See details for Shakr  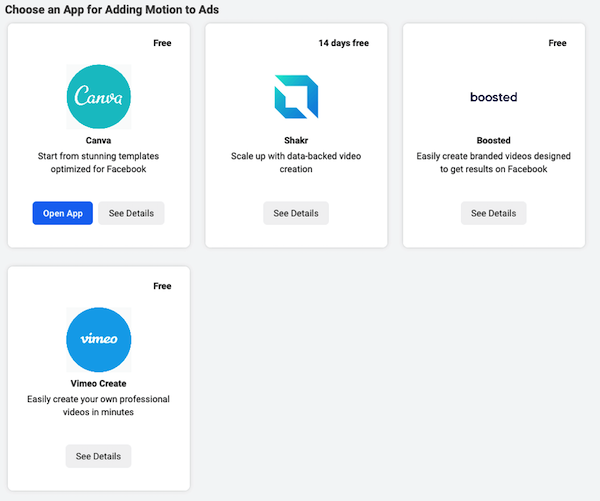pos(296,213)
